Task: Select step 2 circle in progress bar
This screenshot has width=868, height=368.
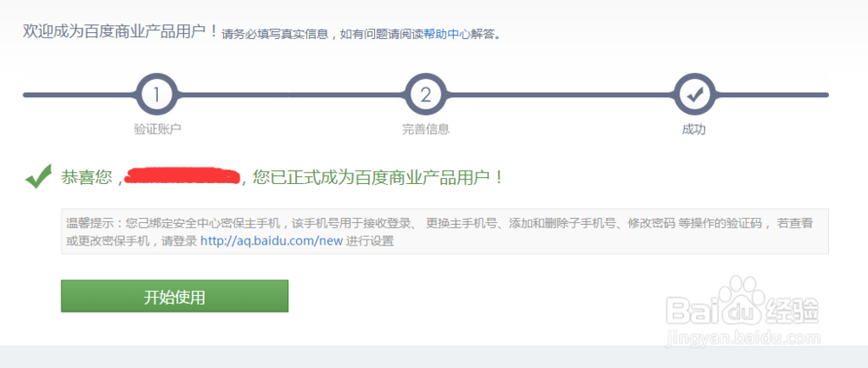Action: click(x=425, y=95)
